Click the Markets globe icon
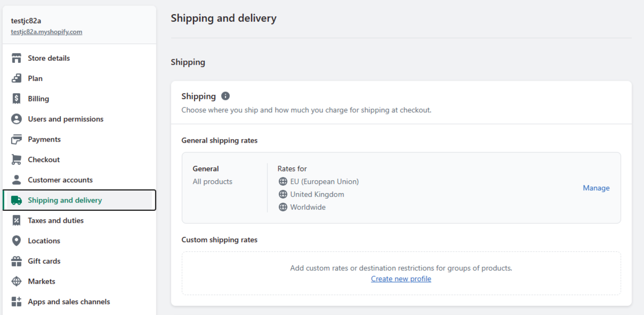The height and width of the screenshot is (315, 644). pos(16,281)
